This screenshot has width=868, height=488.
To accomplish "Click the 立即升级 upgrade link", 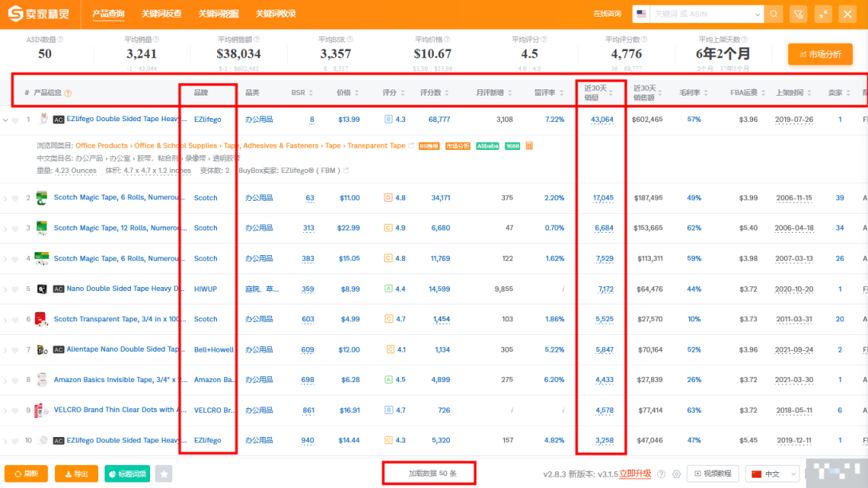I will (x=635, y=474).
